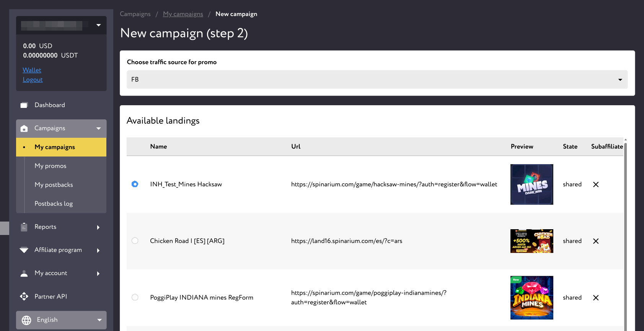Open Postbacks log menu item

pyautogui.click(x=54, y=204)
